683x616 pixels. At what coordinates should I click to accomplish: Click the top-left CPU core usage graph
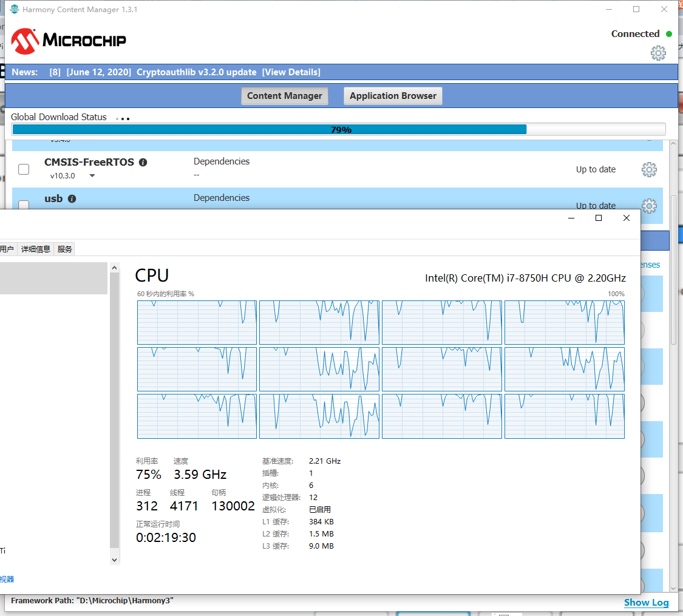click(197, 323)
